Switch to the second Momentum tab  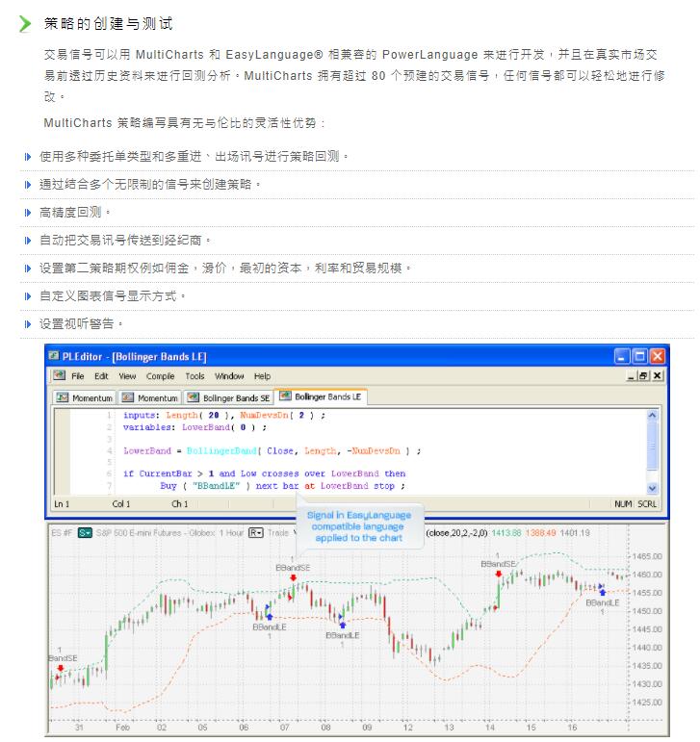pyautogui.click(x=149, y=398)
